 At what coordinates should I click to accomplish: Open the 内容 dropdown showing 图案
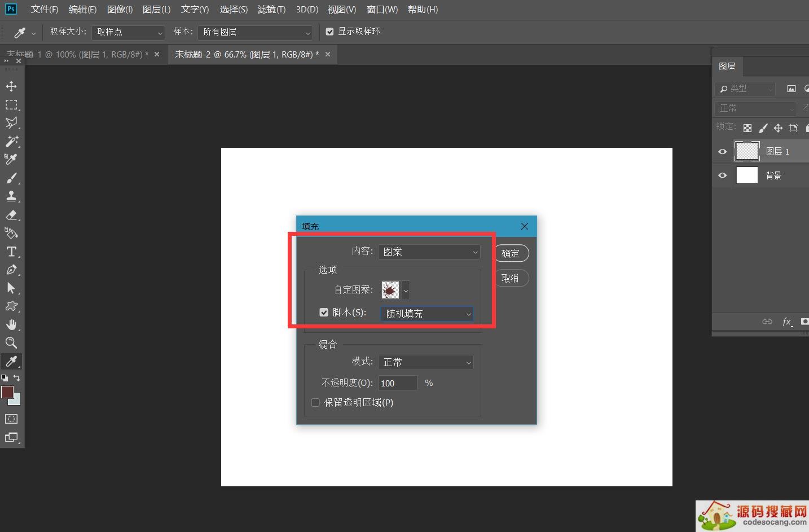click(x=429, y=252)
